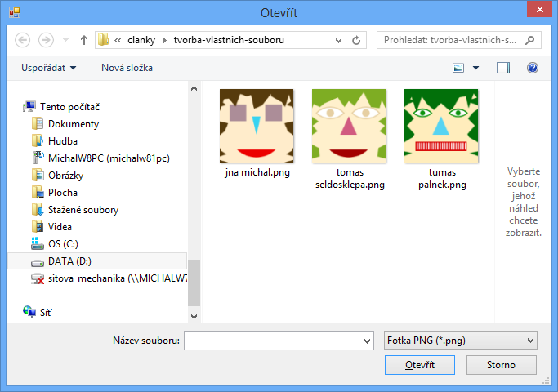Select Síť in the navigation pane

click(x=46, y=312)
